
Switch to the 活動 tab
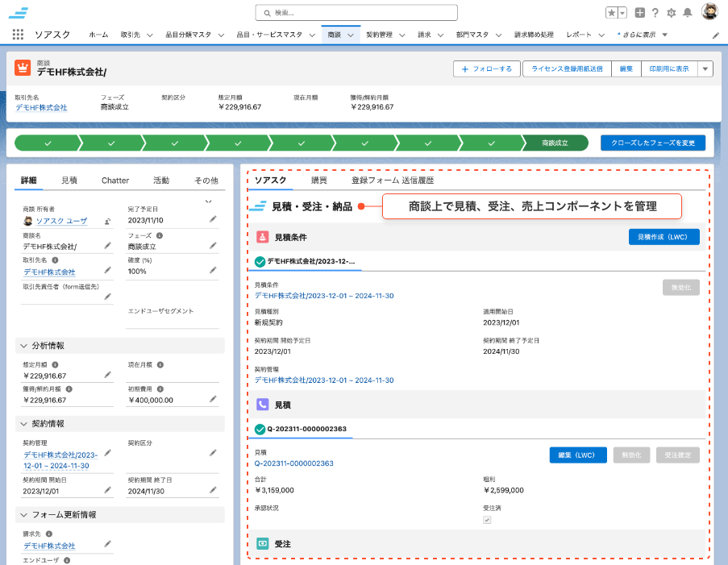[x=161, y=180]
